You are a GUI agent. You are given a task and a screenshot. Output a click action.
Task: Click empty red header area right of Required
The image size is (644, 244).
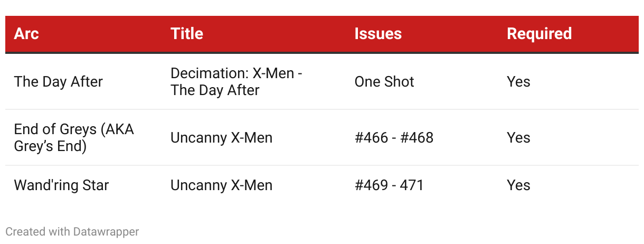click(607, 34)
